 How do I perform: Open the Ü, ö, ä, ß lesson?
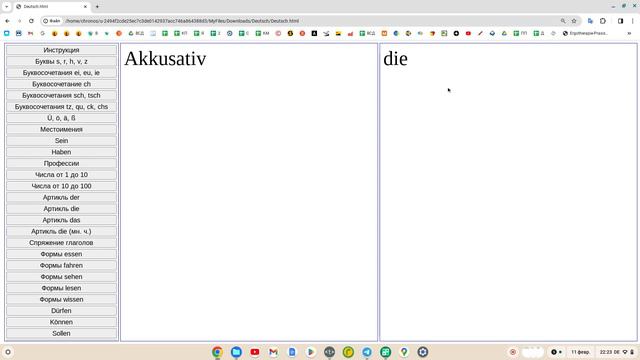[61, 118]
